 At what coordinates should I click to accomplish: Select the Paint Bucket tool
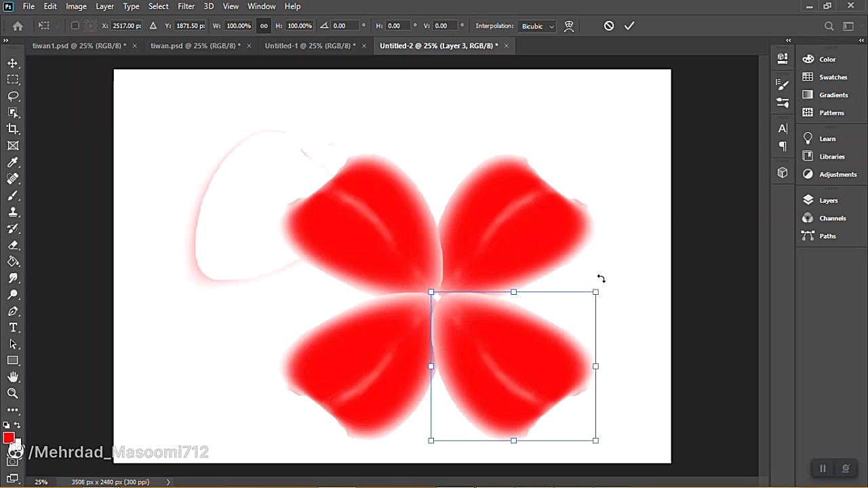(x=13, y=262)
